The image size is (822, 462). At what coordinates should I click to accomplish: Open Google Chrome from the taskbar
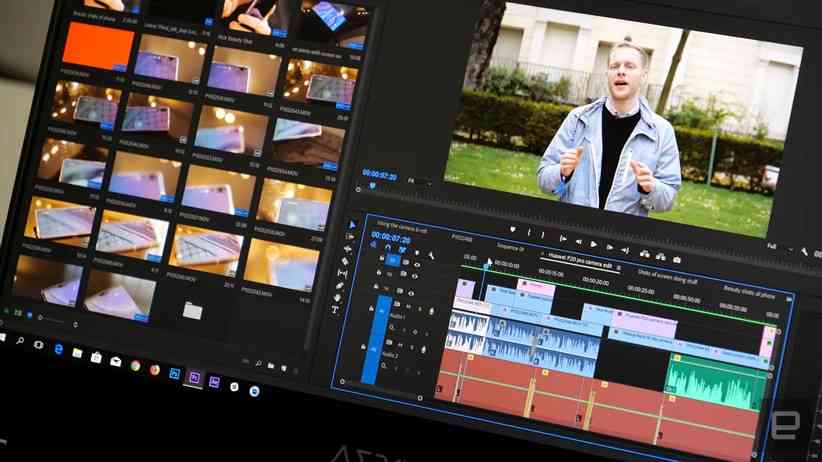(135, 365)
